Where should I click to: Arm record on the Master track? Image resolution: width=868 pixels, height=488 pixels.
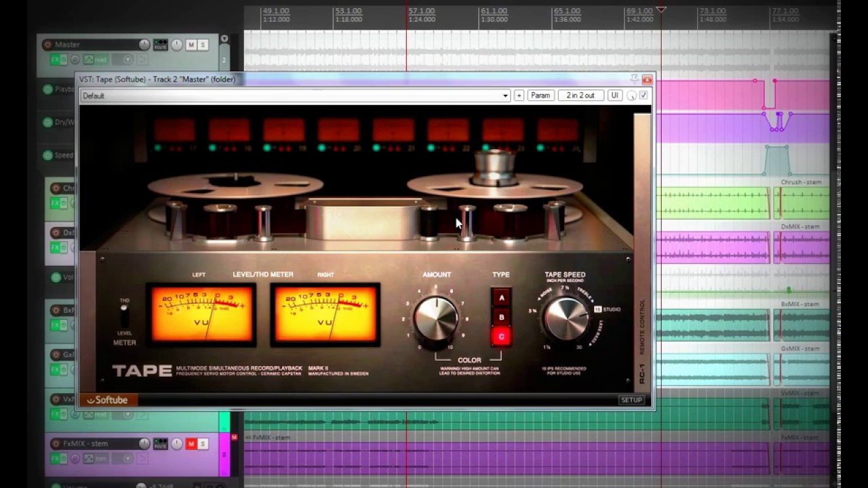click(x=47, y=45)
